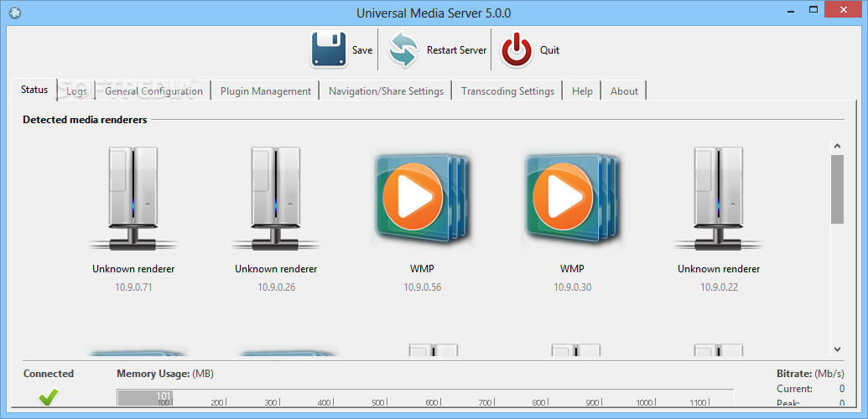Open the Plugin Management tab

266,91
